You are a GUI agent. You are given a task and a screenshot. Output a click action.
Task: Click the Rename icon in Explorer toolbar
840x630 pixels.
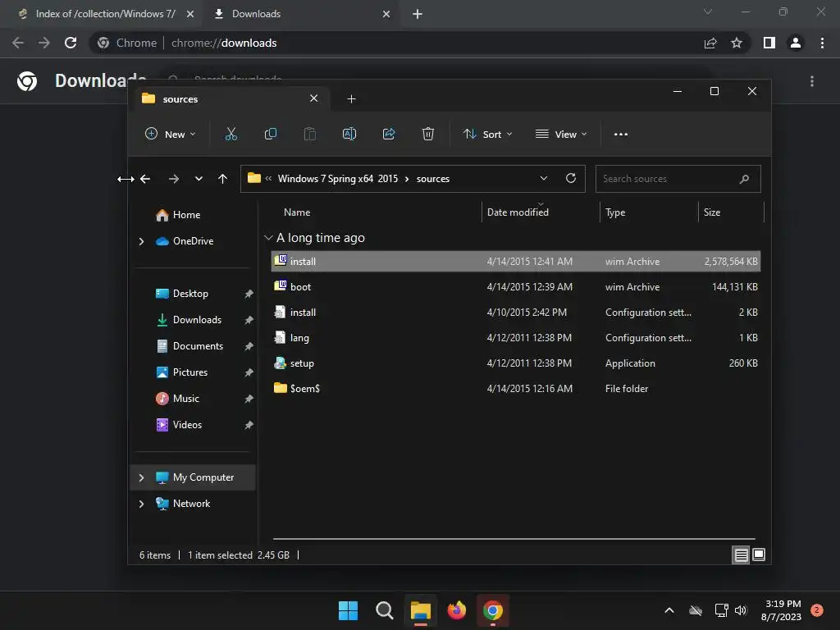click(349, 134)
